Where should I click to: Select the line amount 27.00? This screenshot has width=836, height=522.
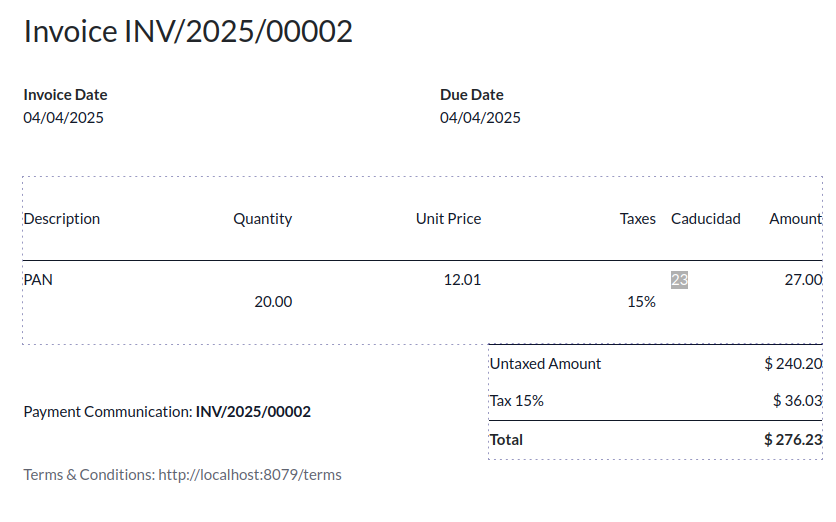803,279
